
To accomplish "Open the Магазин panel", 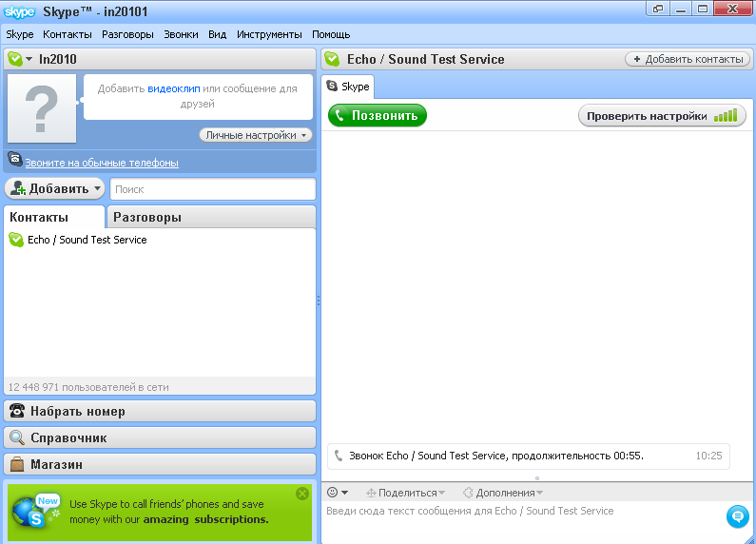I will [160, 464].
